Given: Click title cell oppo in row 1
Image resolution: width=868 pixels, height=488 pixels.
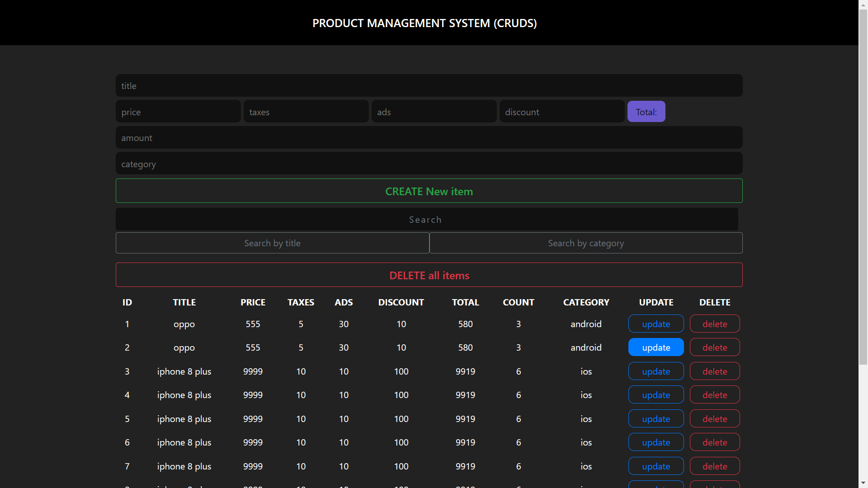Looking at the screenshot, I should 184,324.
